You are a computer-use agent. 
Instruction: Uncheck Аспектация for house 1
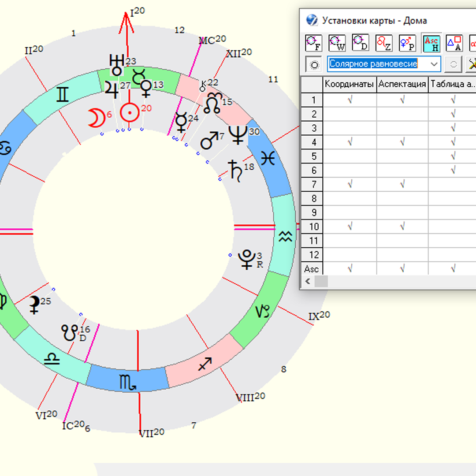[x=402, y=100]
